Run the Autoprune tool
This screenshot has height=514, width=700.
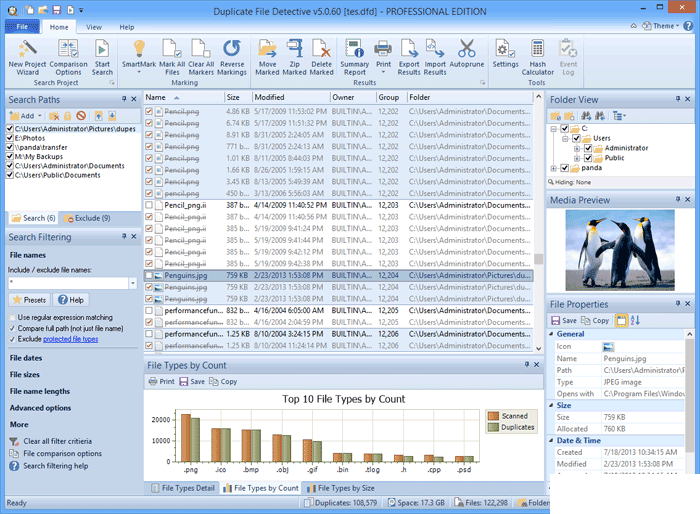(x=467, y=54)
